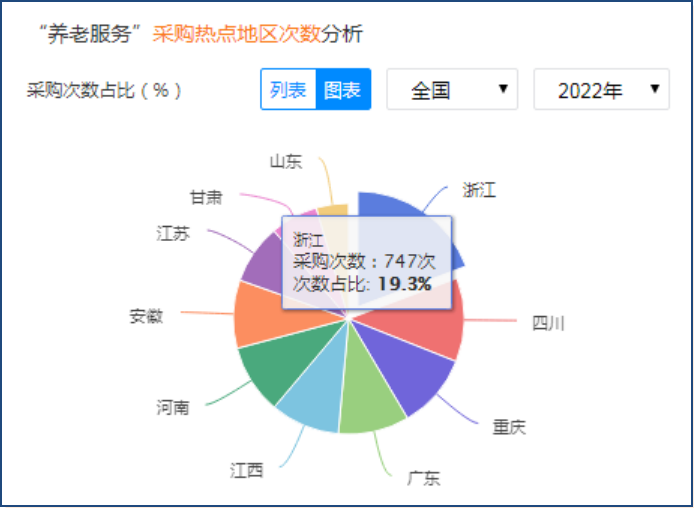Image resolution: width=696 pixels, height=510 pixels.
Task: Click the 重庆 chart label
Action: click(x=508, y=427)
